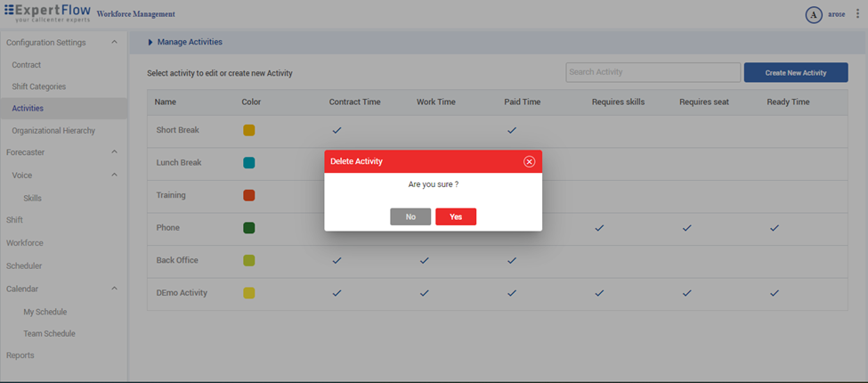
Task: Click Short Break Contract Time checkmark
Action: 337,130
